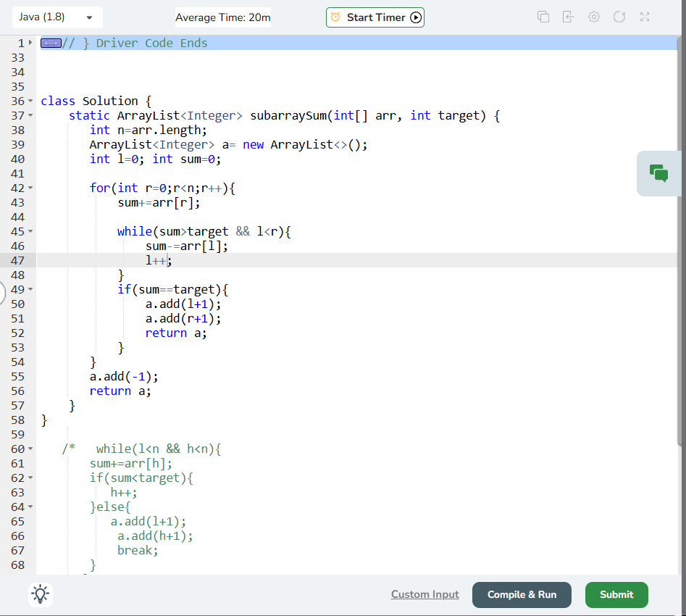Collapse subarraySum method fold at line 37

tap(30, 115)
